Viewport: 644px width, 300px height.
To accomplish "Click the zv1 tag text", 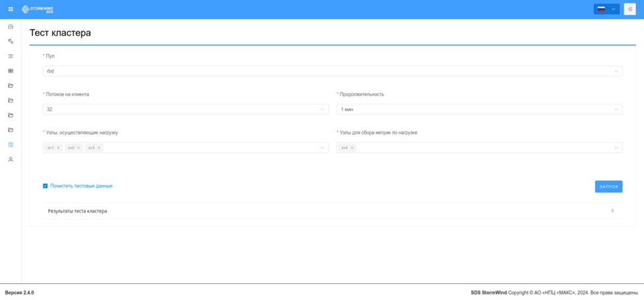I will (50, 148).
